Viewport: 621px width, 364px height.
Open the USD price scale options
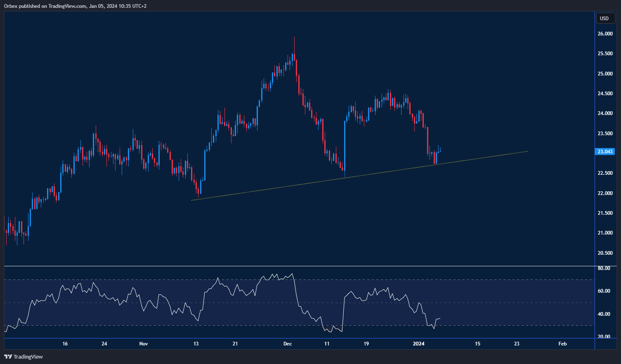[x=605, y=124]
